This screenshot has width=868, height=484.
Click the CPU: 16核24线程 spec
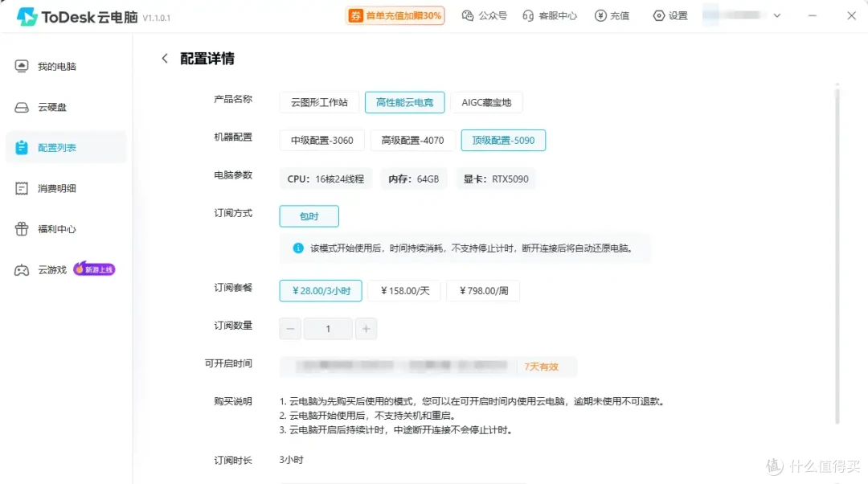[325, 178]
